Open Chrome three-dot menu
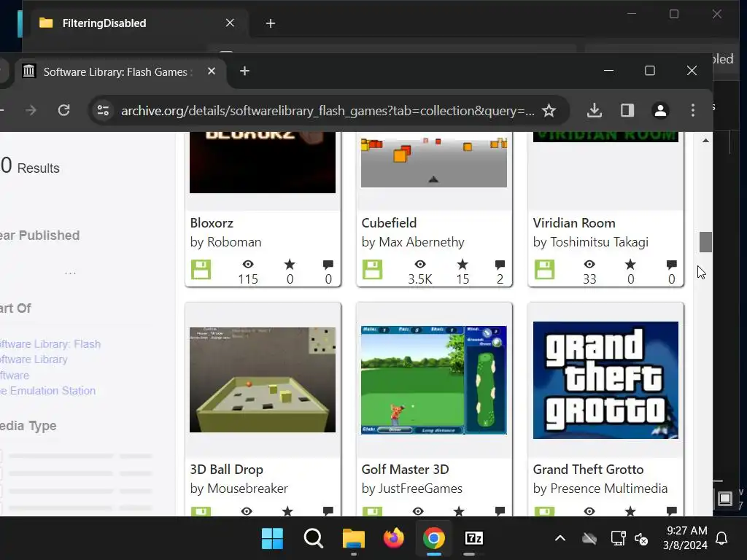The height and width of the screenshot is (560, 747). (693, 111)
